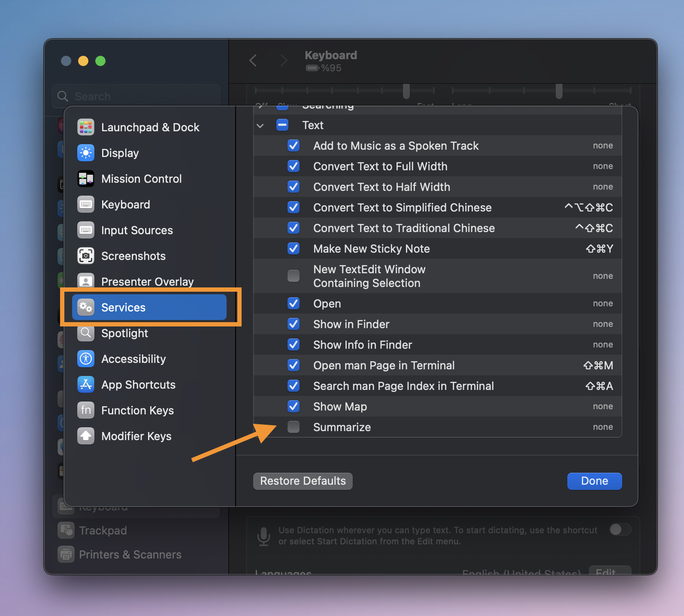Disable Add to Music as a Spoken Track
Screen dimensions: 684x616
(x=294, y=146)
